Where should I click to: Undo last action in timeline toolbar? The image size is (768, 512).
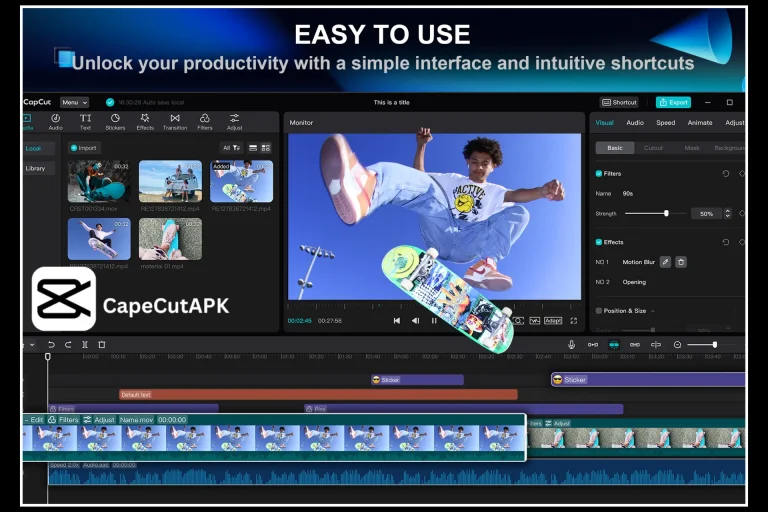pyautogui.click(x=51, y=345)
